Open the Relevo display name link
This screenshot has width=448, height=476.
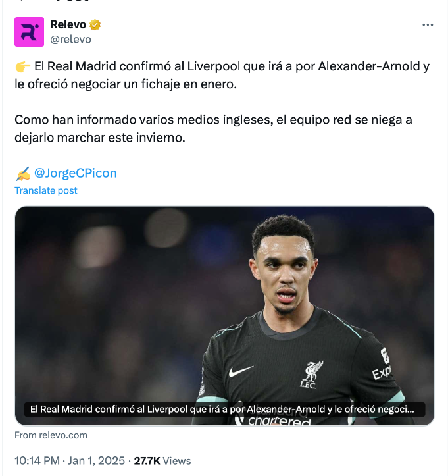tap(68, 25)
